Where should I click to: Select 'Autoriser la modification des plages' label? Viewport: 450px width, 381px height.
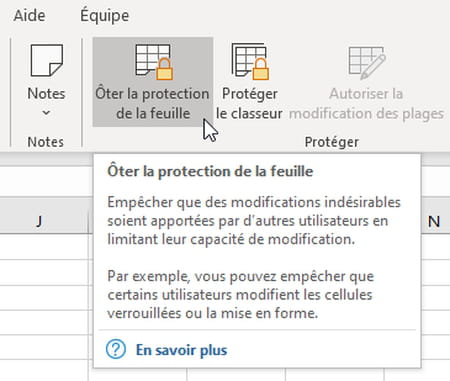pyautogui.click(x=366, y=103)
